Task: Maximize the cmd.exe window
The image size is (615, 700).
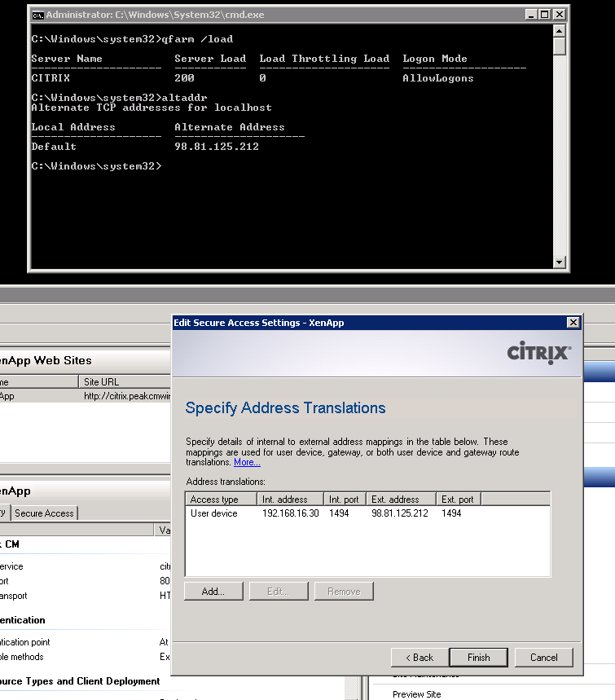Action: [x=544, y=15]
